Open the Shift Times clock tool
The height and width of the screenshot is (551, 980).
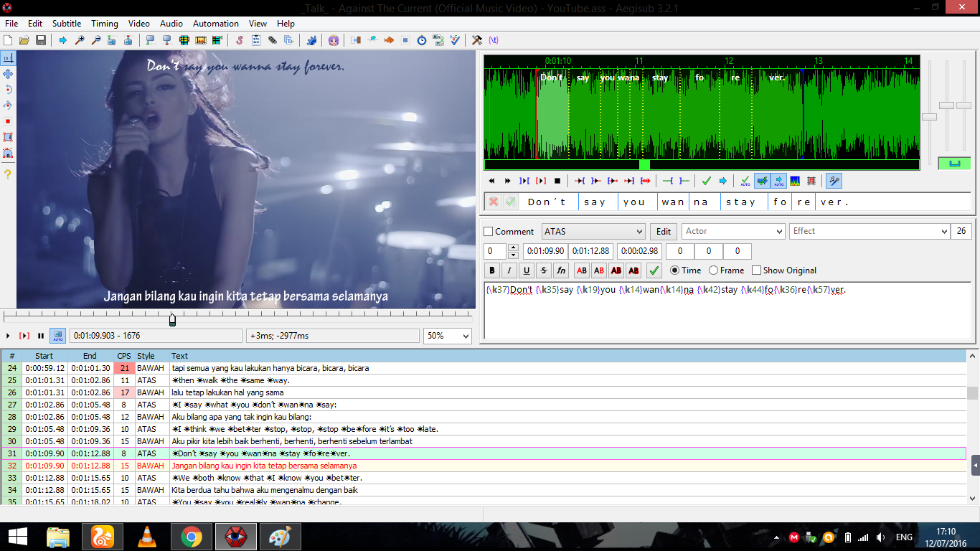(421, 40)
